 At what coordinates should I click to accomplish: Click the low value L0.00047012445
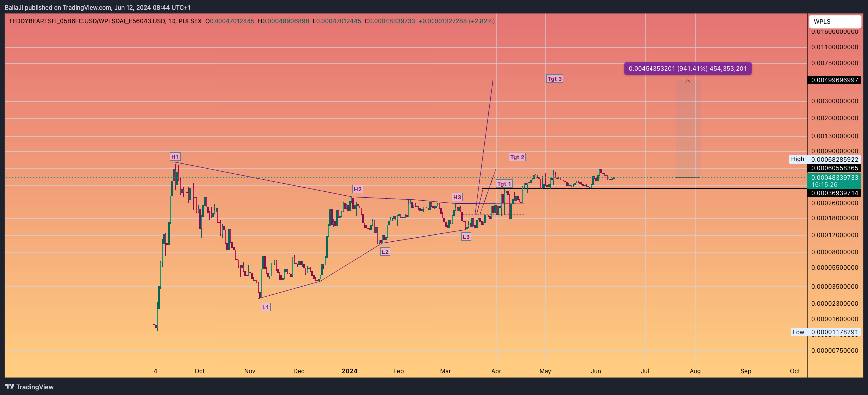[337, 21]
